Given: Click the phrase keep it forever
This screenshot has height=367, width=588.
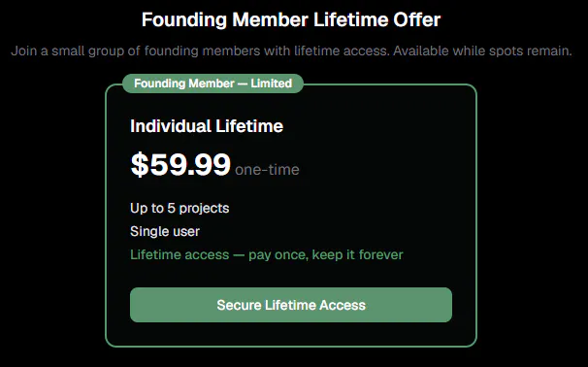Looking at the screenshot, I should point(357,254).
